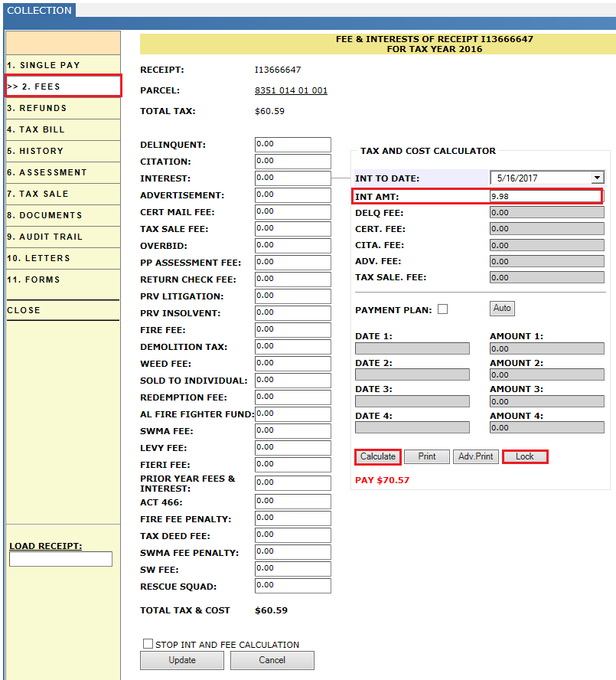The width and height of the screenshot is (616, 680).
Task: Open 10. Letters section
Action: (63, 258)
